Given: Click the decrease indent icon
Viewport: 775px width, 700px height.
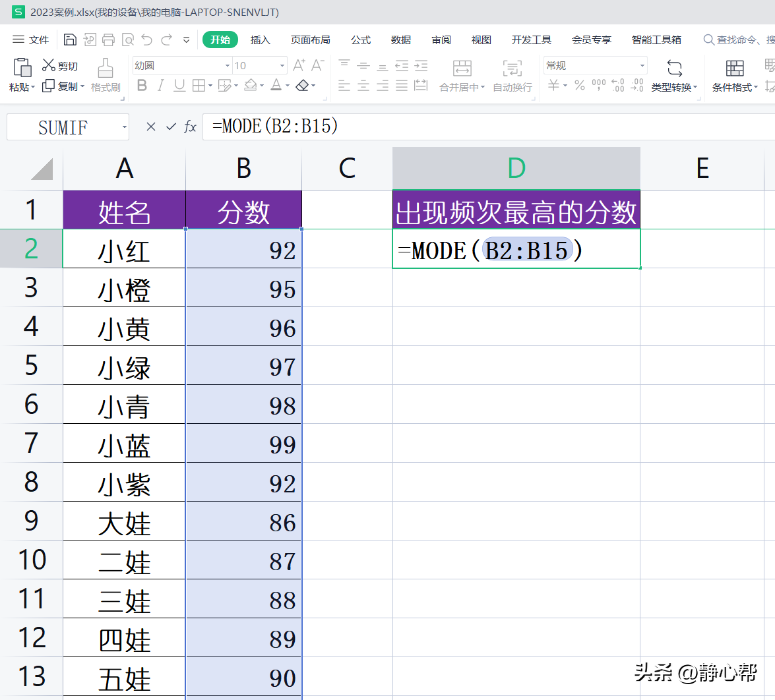Looking at the screenshot, I should pos(402,65).
